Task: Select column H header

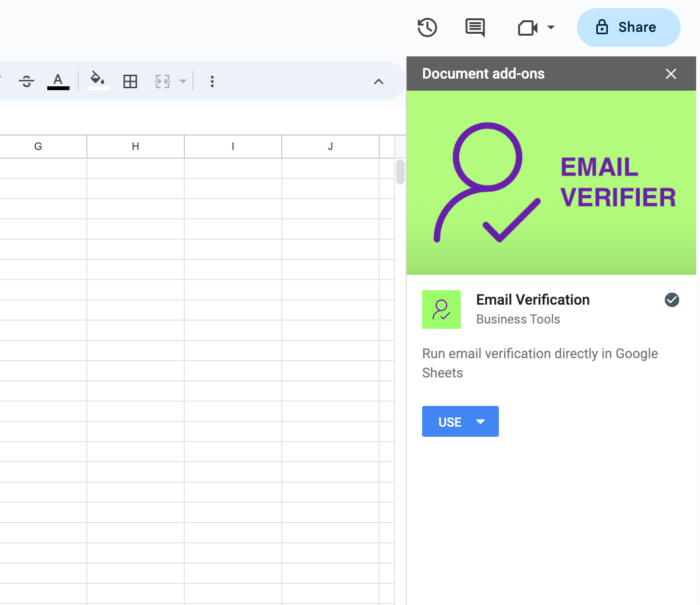Action: tap(135, 146)
